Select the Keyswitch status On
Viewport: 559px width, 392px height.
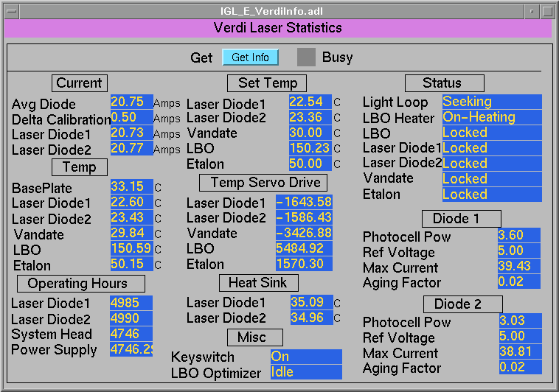click(306, 357)
